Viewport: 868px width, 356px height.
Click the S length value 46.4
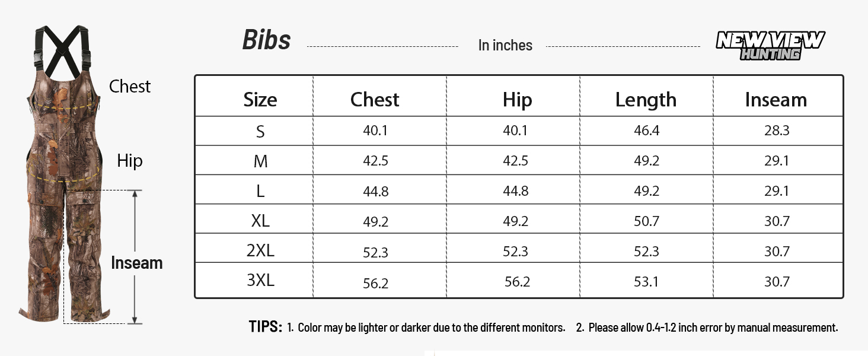(646, 131)
